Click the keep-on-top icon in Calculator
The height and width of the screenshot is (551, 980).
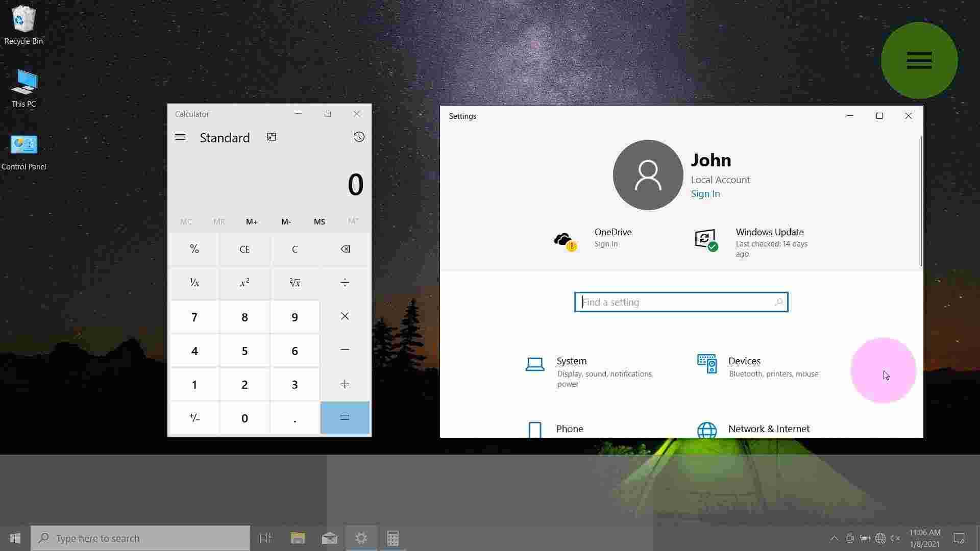click(x=271, y=137)
